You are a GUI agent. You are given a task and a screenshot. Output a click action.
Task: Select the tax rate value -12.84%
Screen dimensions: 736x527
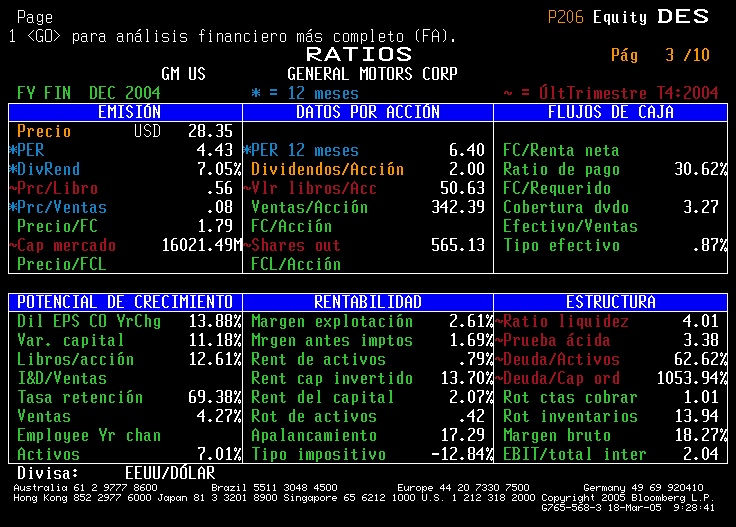click(462, 454)
